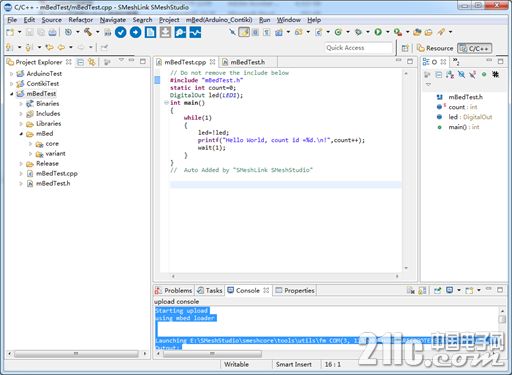Toggle the green dot Outline filter icon
The width and height of the screenshot is (512, 375).
(x=484, y=74)
